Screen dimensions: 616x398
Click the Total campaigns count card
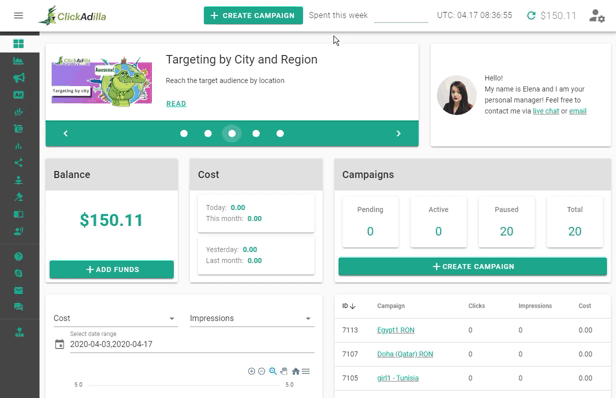tap(575, 222)
